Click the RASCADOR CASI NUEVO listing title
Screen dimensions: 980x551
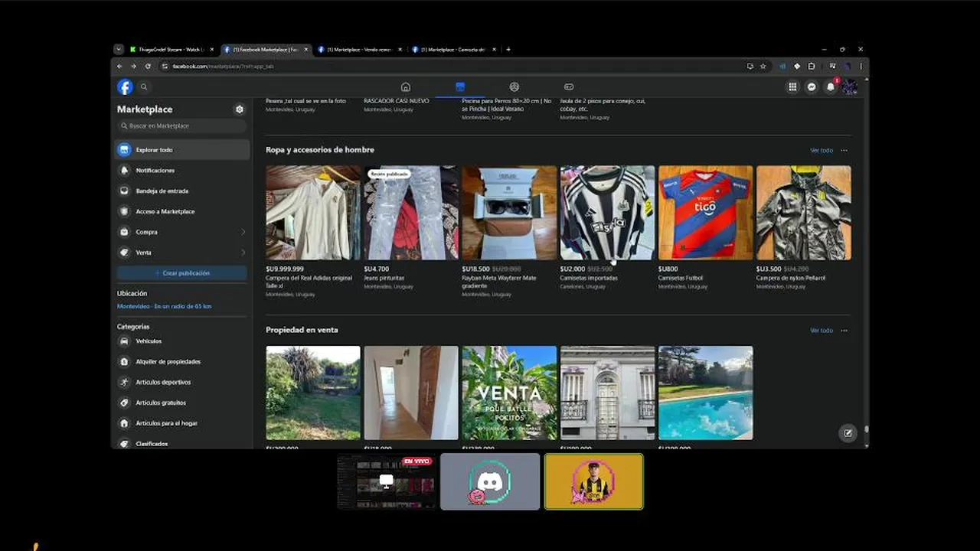[x=397, y=101]
